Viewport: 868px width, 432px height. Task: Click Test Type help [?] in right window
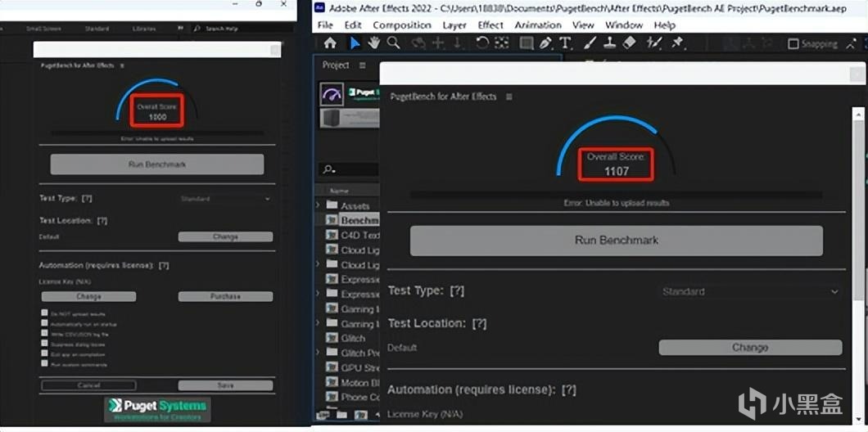[x=457, y=291]
